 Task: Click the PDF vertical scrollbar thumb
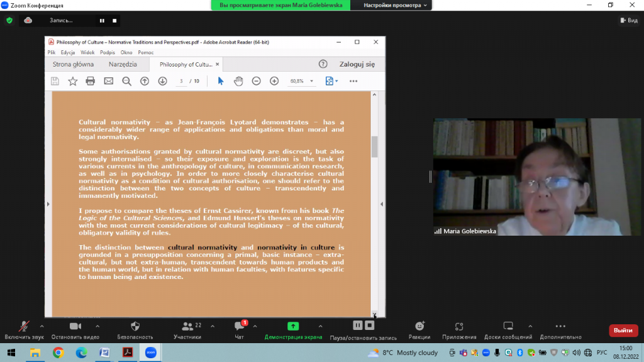pos(374,146)
